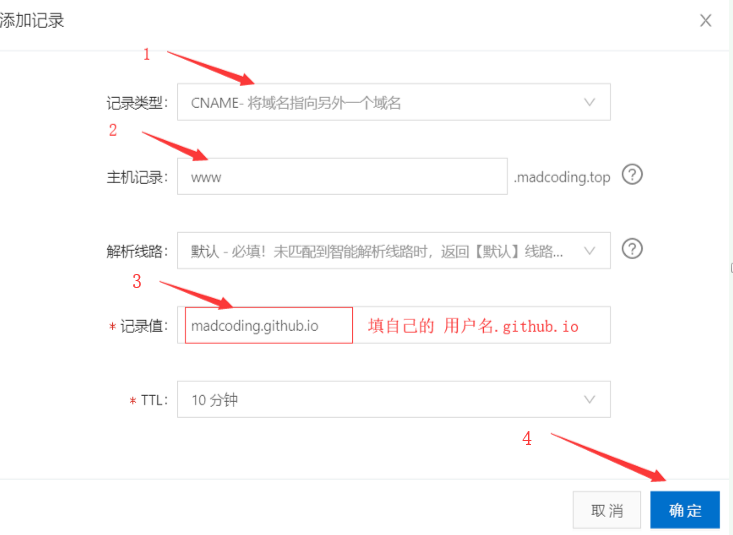Click the 取消 button

click(x=607, y=510)
